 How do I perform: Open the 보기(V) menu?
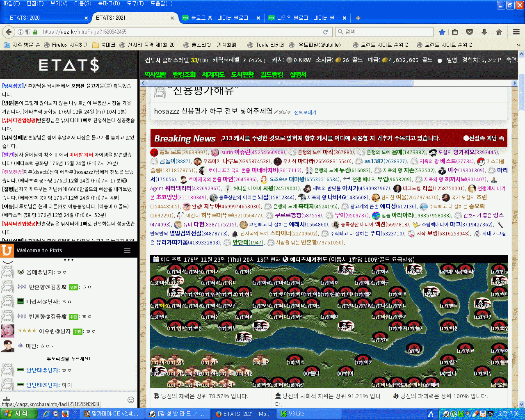(59, 4)
